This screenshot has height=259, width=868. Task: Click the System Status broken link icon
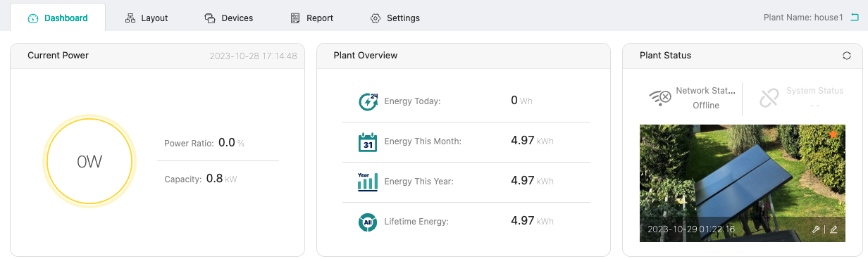click(x=769, y=98)
